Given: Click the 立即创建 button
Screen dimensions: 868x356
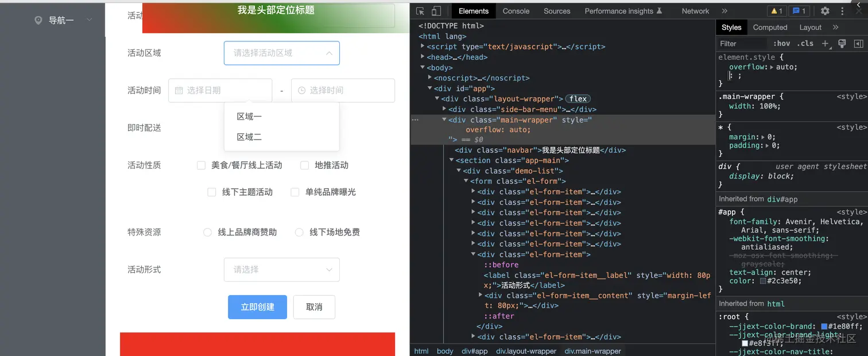Looking at the screenshot, I should click(257, 307).
